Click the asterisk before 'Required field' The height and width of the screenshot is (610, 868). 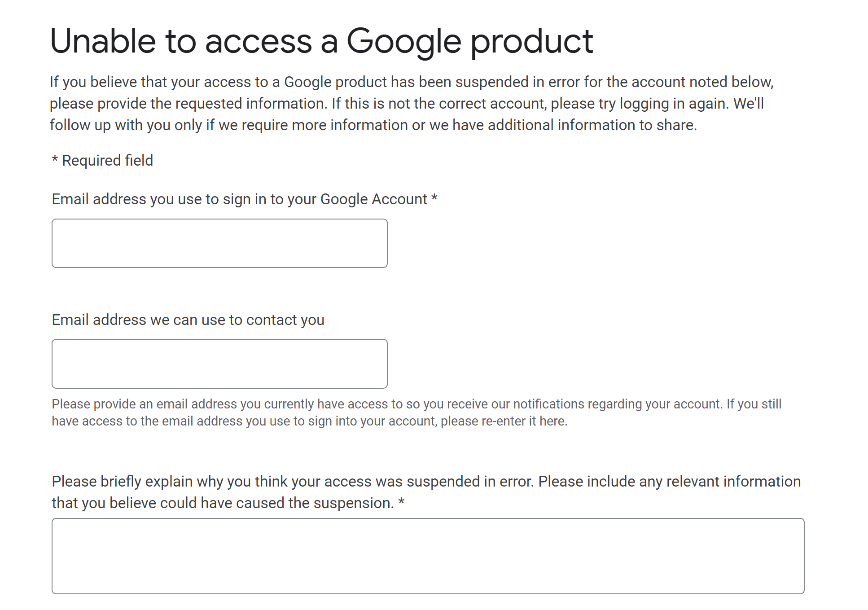pos(55,160)
